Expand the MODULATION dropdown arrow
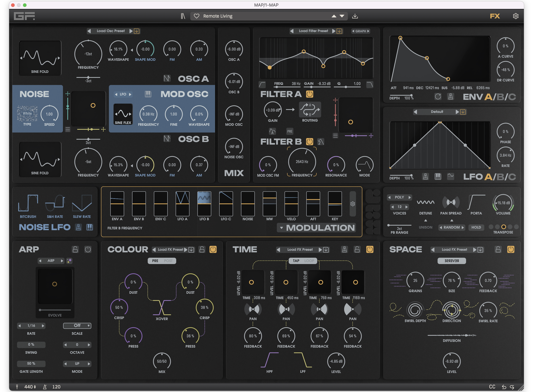 pos(281,228)
